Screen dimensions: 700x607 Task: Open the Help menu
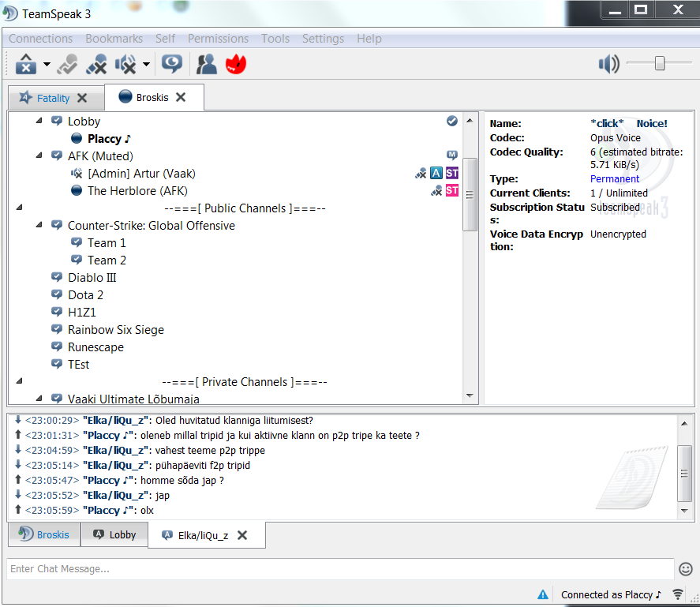point(369,39)
